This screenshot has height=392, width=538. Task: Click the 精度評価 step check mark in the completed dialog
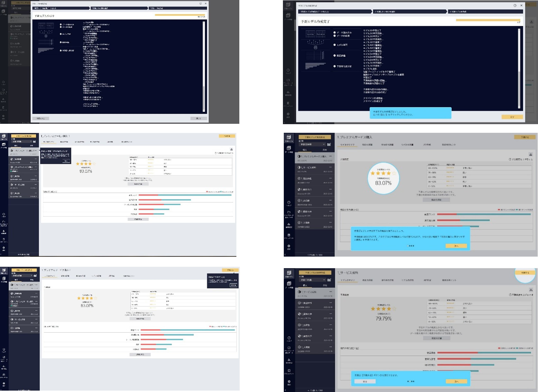click(334, 56)
